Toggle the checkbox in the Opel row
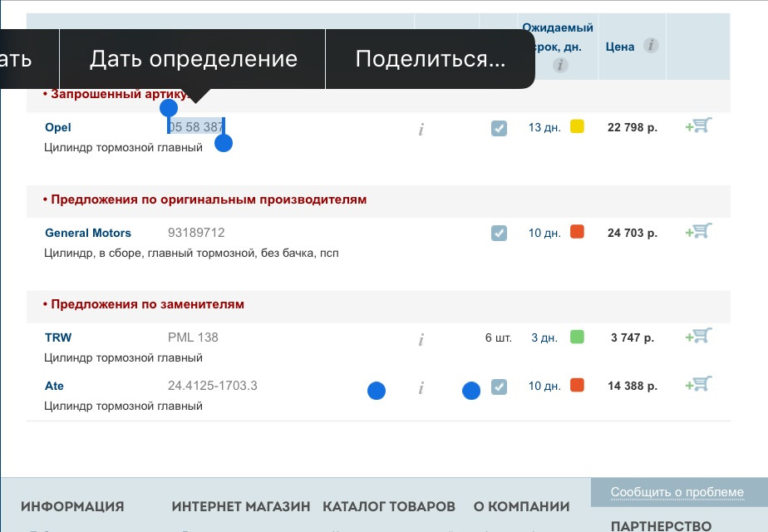The width and height of the screenshot is (768, 532). [x=499, y=128]
